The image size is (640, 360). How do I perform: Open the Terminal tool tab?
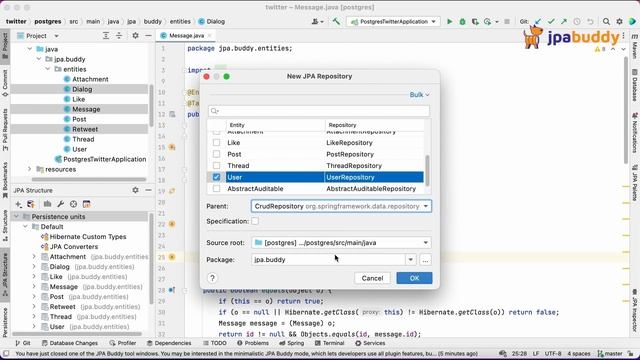point(329,343)
